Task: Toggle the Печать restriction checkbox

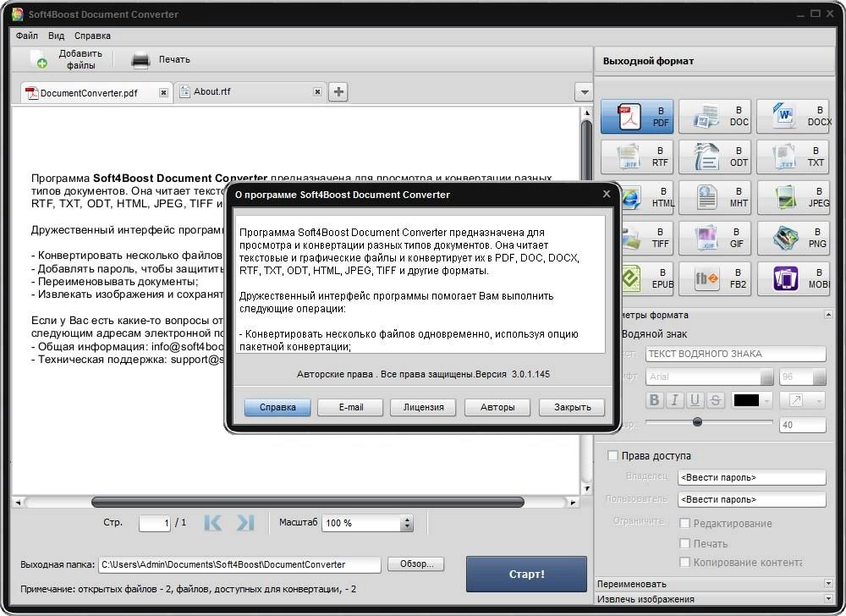Action: [684, 543]
